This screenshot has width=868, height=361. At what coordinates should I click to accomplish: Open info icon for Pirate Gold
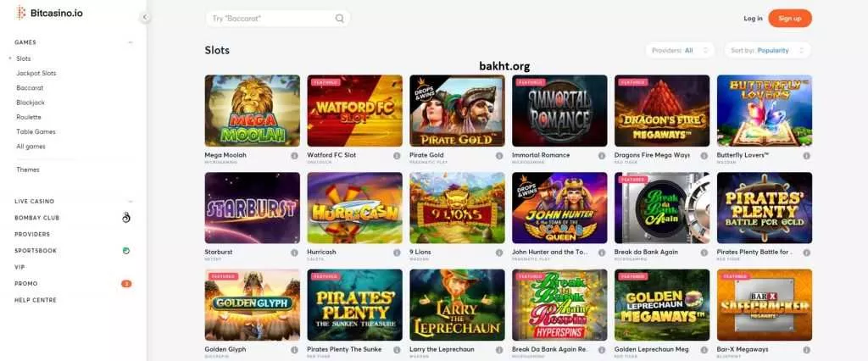(x=499, y=156)
